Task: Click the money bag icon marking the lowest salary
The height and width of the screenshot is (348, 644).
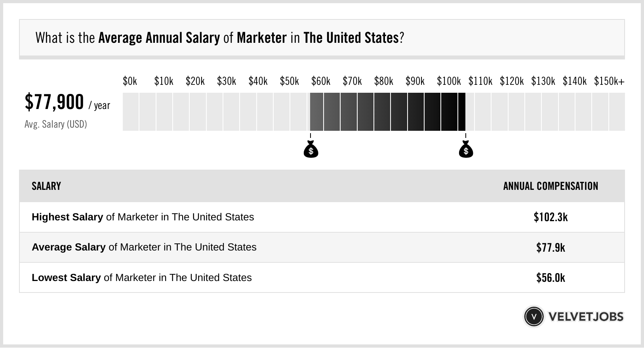Action: (x=311, y=149)
